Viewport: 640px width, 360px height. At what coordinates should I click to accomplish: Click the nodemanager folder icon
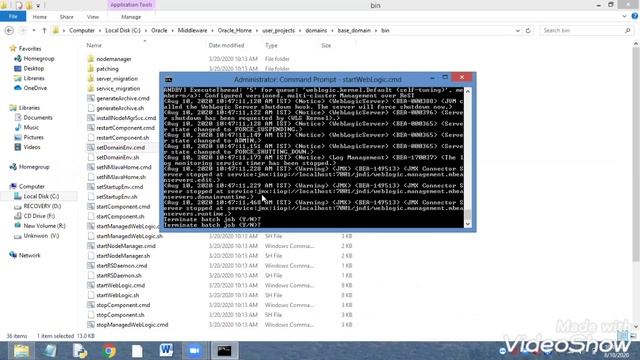click(x=91, y=59)
